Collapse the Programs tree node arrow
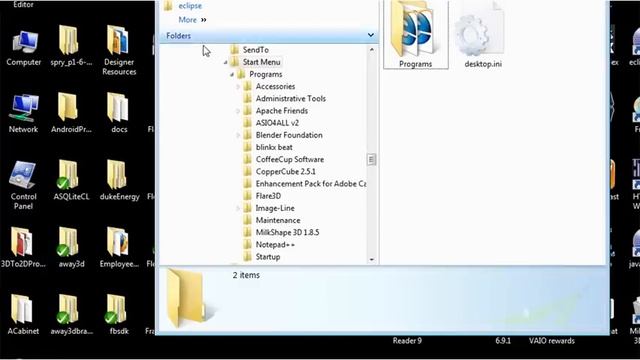This screenshot has height=360, width=640. tap(232, 75)
